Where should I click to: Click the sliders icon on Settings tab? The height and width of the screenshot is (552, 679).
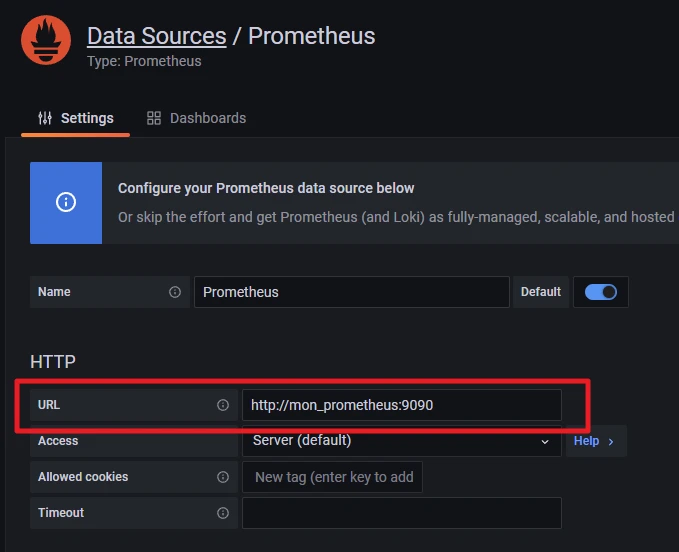click(x=45, y=118)
